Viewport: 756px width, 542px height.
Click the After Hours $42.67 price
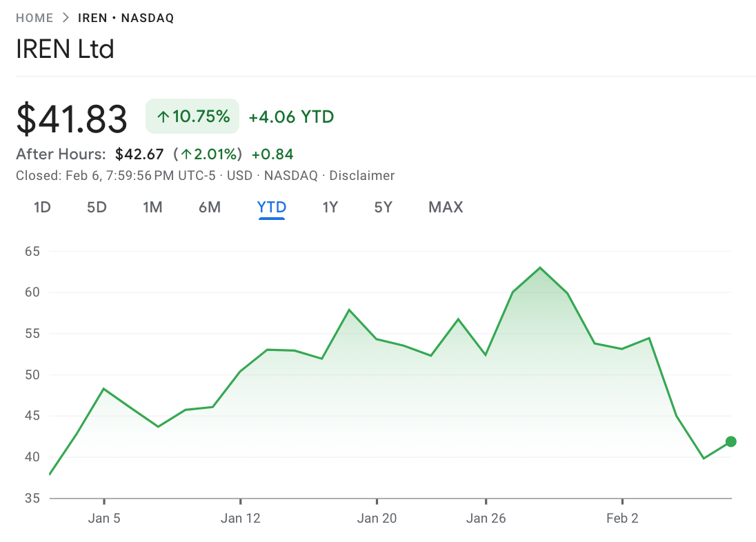139,154
